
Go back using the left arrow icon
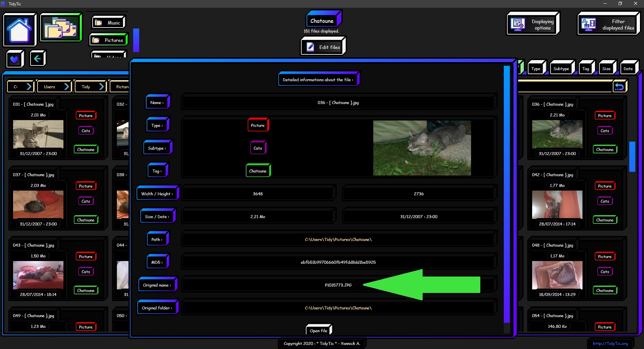pos(38,59)
